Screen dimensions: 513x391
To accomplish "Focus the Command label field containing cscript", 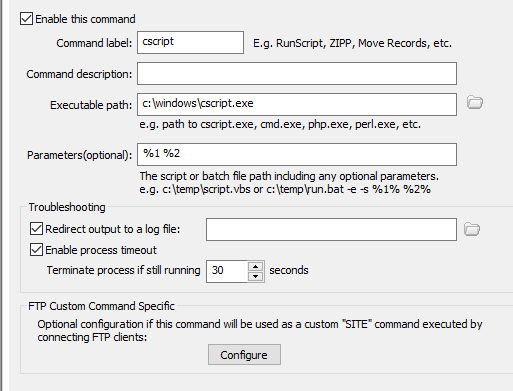I will click(x=190, y=42).
